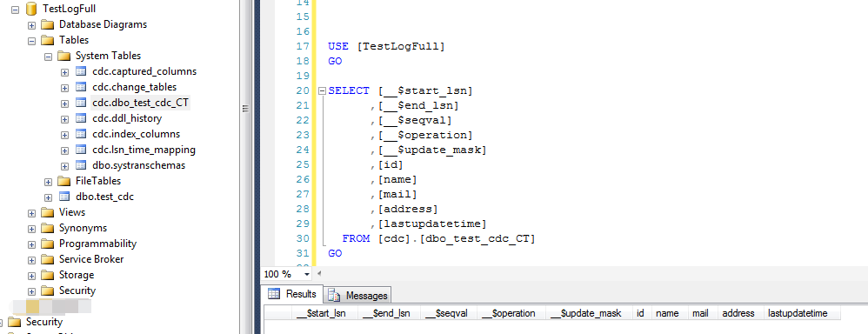Image resolution: width=868 pixels, height=334 pixels.
Task: Switch to the Messages tab
Action: (x=357, y=295)
